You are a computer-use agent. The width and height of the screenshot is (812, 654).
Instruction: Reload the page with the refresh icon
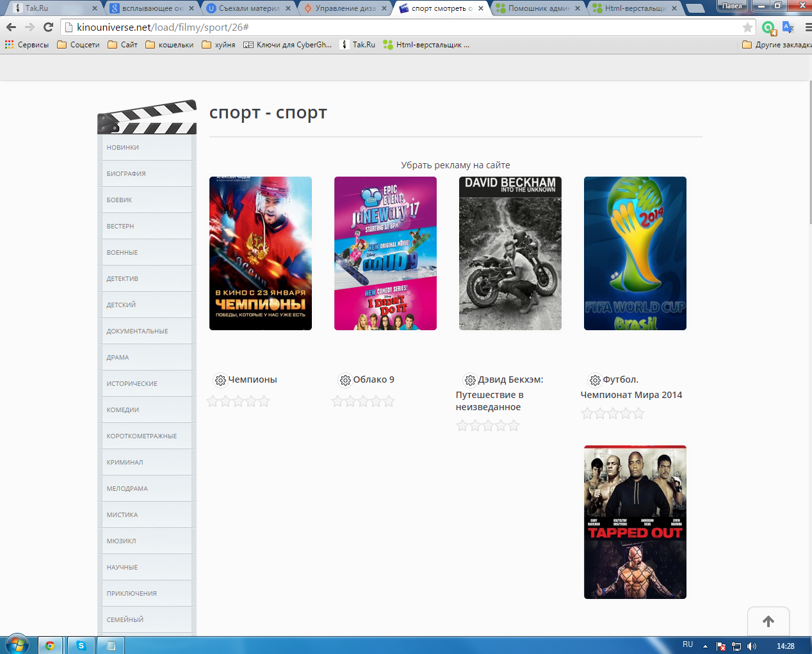click(48, 27)
